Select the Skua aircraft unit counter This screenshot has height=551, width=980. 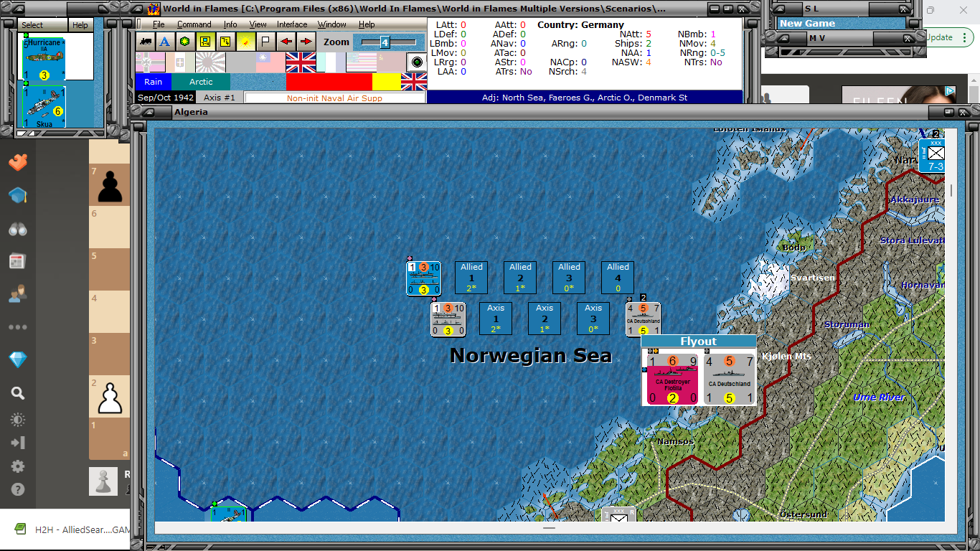44,107
